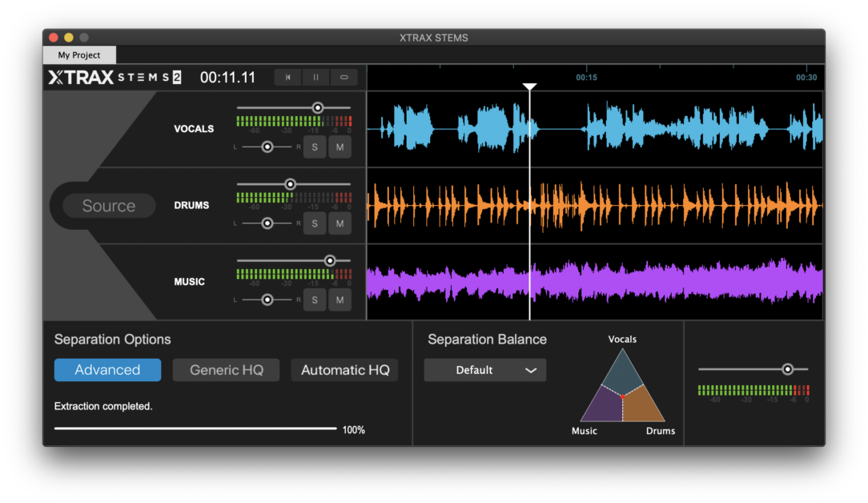Select the Automatic HQ separation option

(345, 370)
